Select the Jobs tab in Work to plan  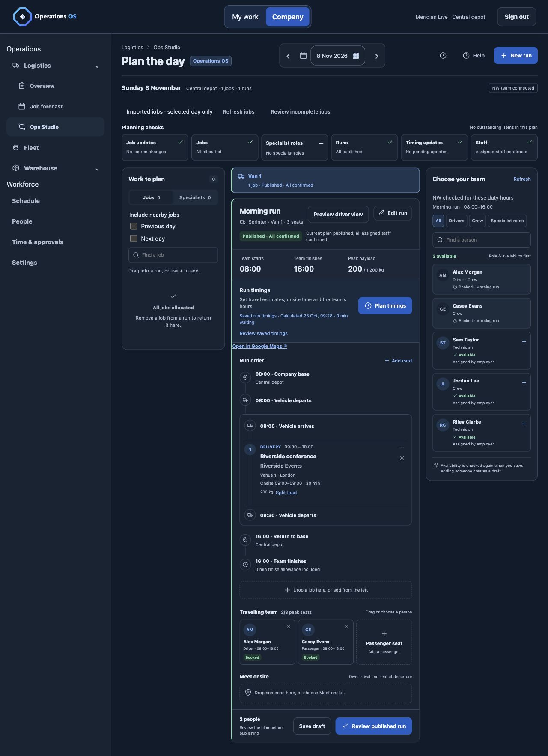pos(152,197)
